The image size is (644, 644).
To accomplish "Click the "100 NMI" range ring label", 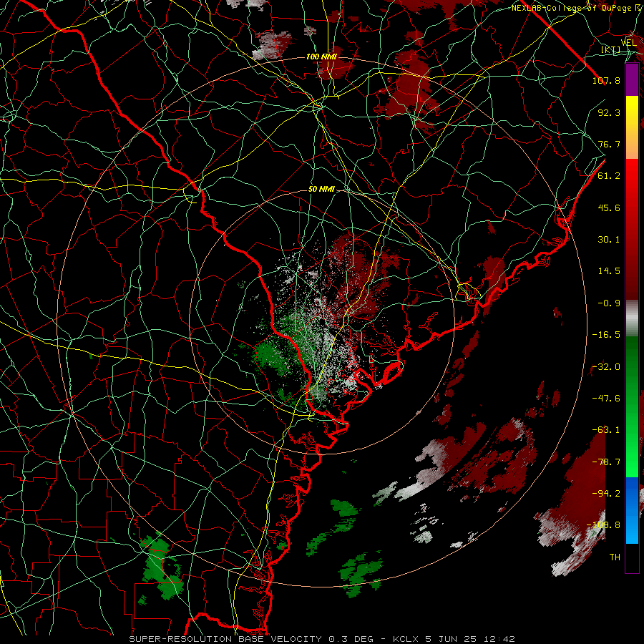I will 321,57.
